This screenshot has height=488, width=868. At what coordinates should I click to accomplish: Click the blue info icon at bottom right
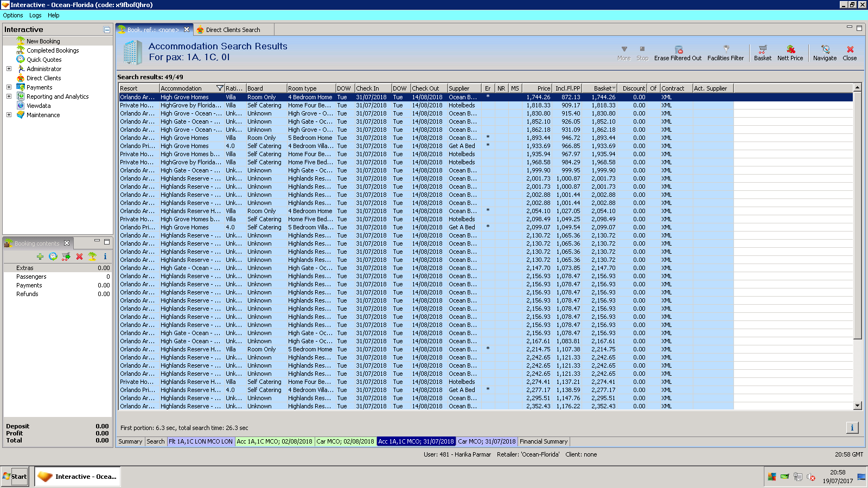coord(852,428)
